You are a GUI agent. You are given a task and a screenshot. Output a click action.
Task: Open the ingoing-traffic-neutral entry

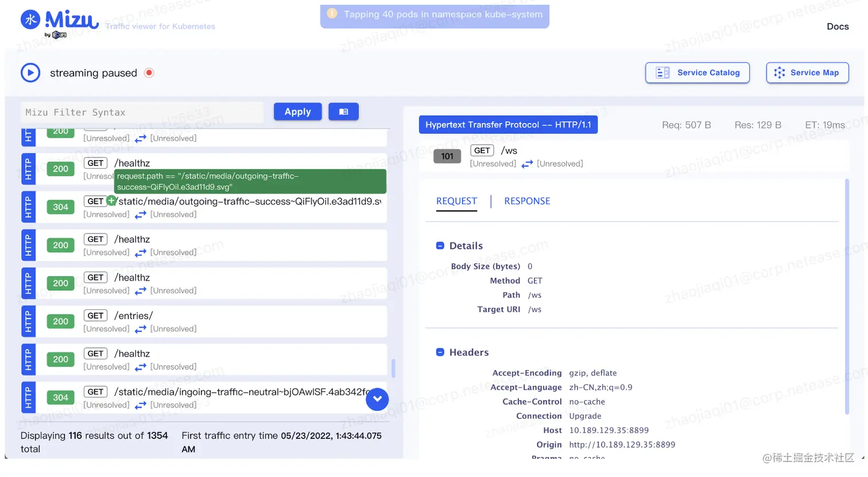coord(204,398)
